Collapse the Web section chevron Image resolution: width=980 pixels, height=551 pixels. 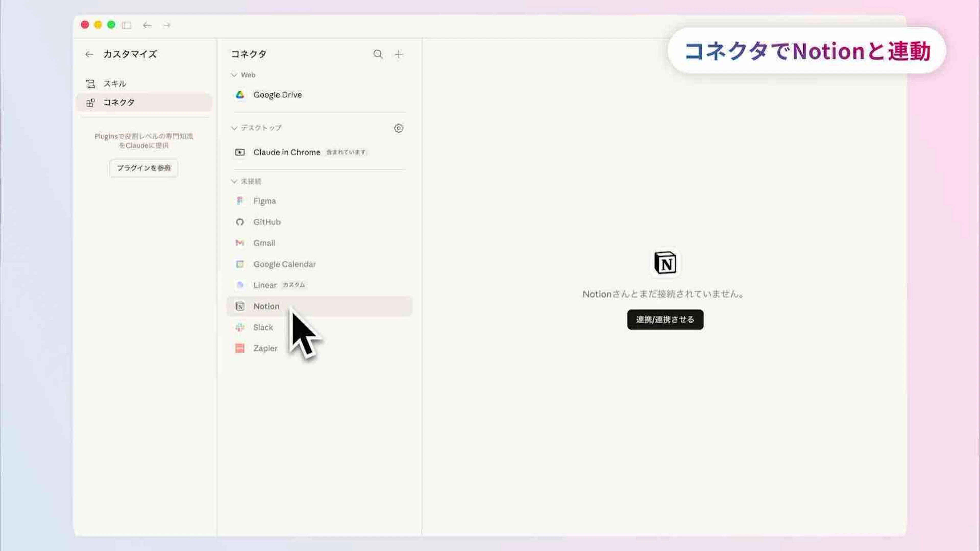point(234,75)
